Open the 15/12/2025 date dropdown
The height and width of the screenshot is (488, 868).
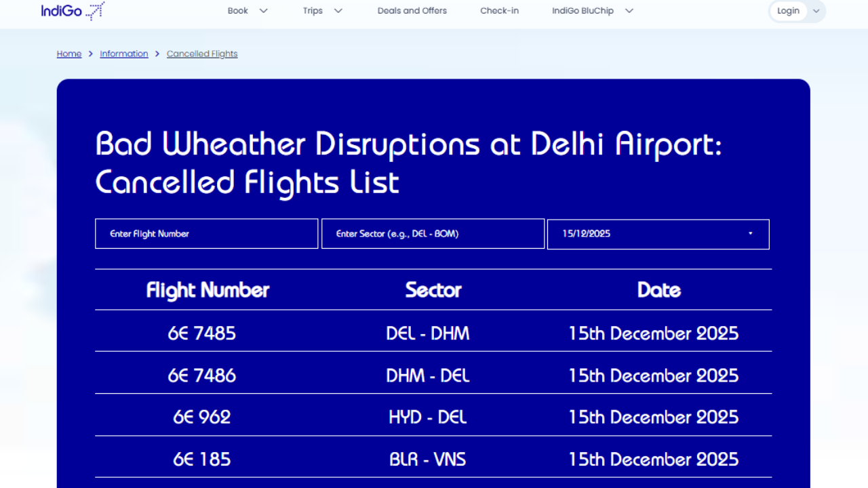651,234
